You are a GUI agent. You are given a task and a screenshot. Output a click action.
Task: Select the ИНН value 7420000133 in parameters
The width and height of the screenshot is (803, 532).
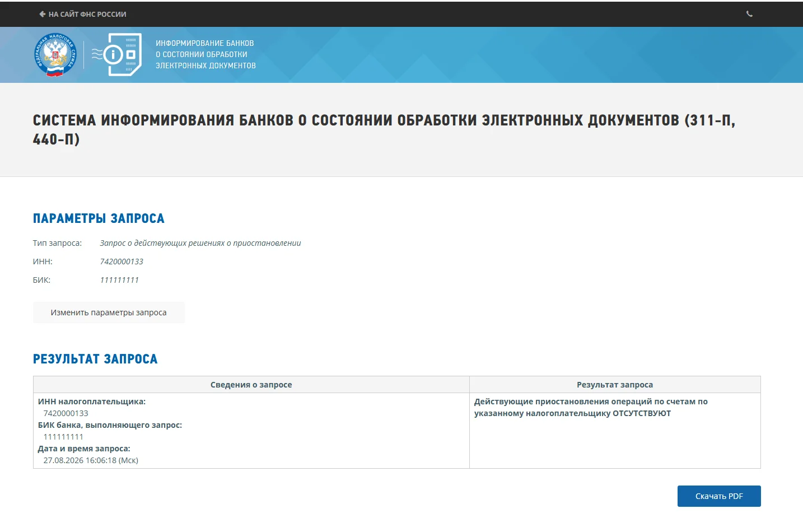pyautogui.click(x=122, y=262)
